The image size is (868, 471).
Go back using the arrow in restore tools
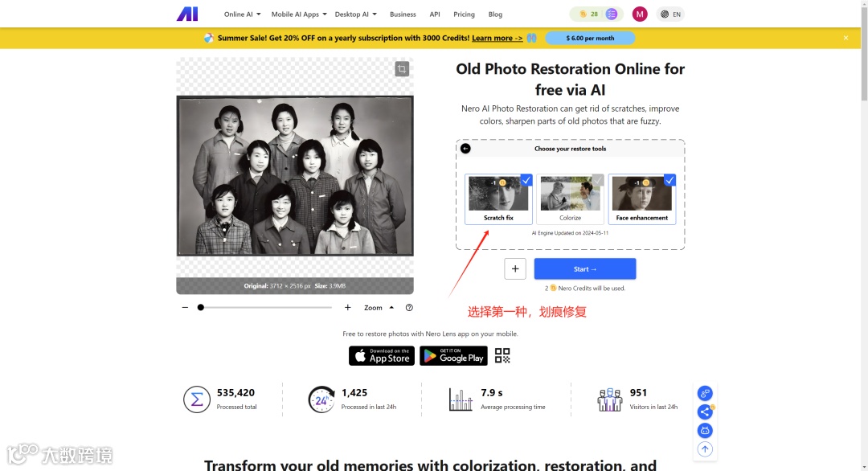coord(465,149)
